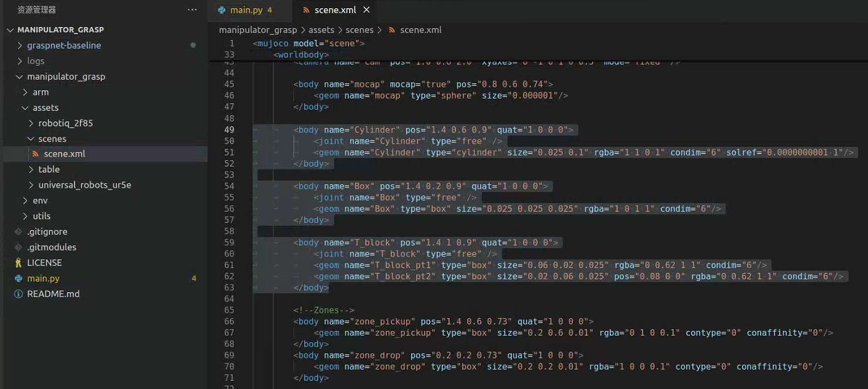Image resolution: width=868 pixels, height=389 pixels.
Task: Click the XML icon in the breadcrumb
Action: 392,30
